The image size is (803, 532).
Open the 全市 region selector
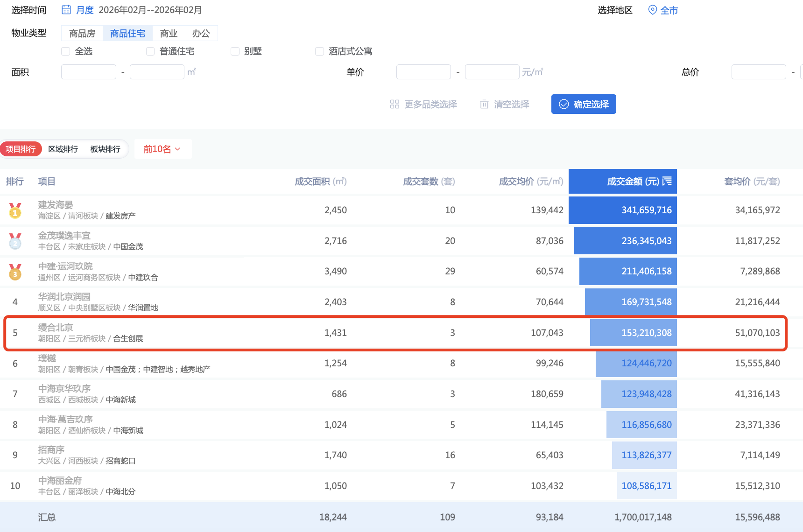click(669, 10)
